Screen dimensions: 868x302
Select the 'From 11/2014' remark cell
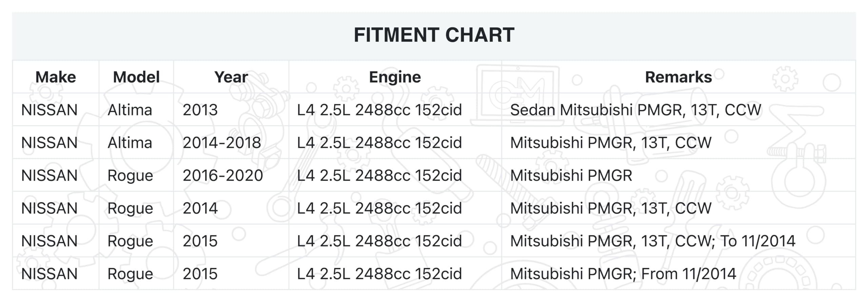coord(623,274)
